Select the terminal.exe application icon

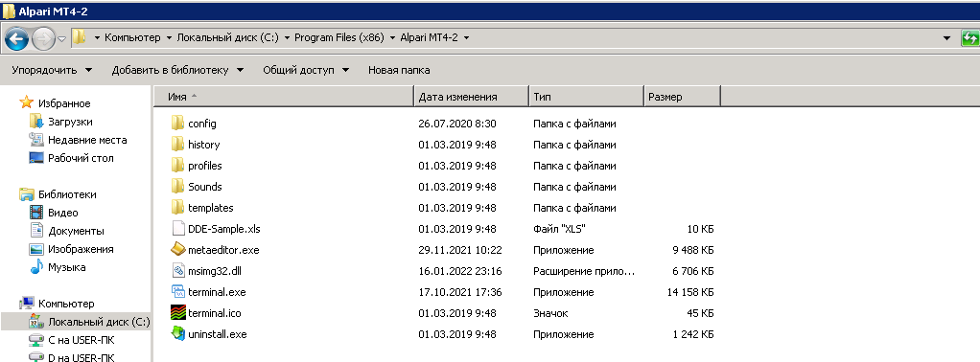(178, 291)
